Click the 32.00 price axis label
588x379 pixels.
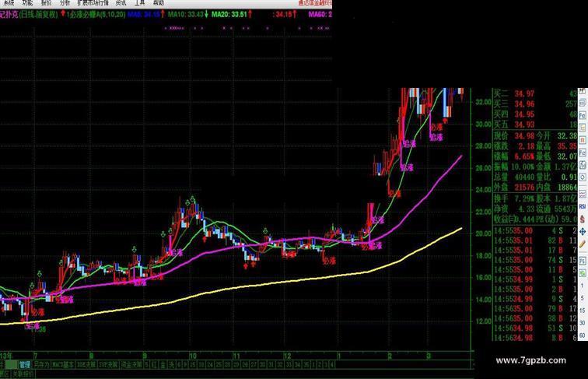pyautogui.click(x=483, y=102)
